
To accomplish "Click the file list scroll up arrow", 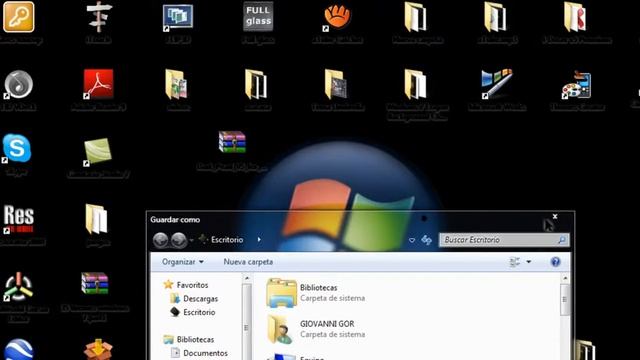I will click(x=565, y=278).
